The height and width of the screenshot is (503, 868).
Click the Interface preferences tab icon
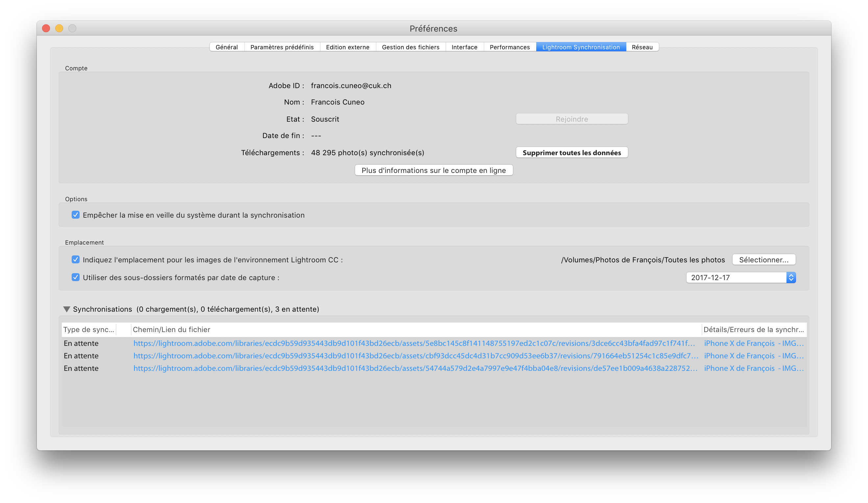(x=465, y=47)
